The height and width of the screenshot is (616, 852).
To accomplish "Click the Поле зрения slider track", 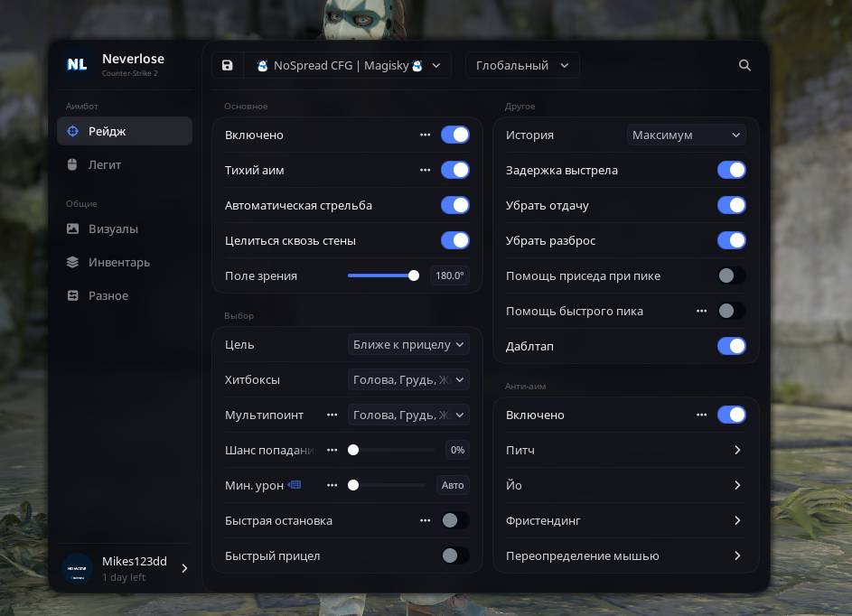I will coord(380,275).
